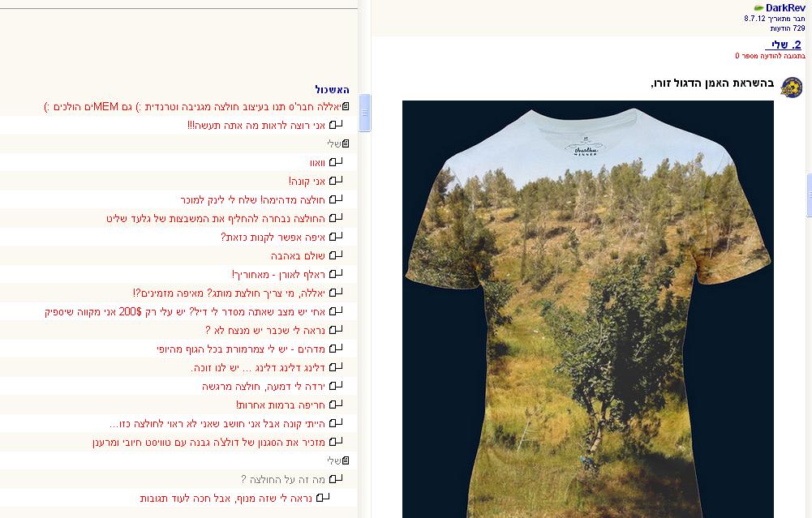Click the reply icon next to 'וואו'
This screenshot has height=518, width=812.
336,162
